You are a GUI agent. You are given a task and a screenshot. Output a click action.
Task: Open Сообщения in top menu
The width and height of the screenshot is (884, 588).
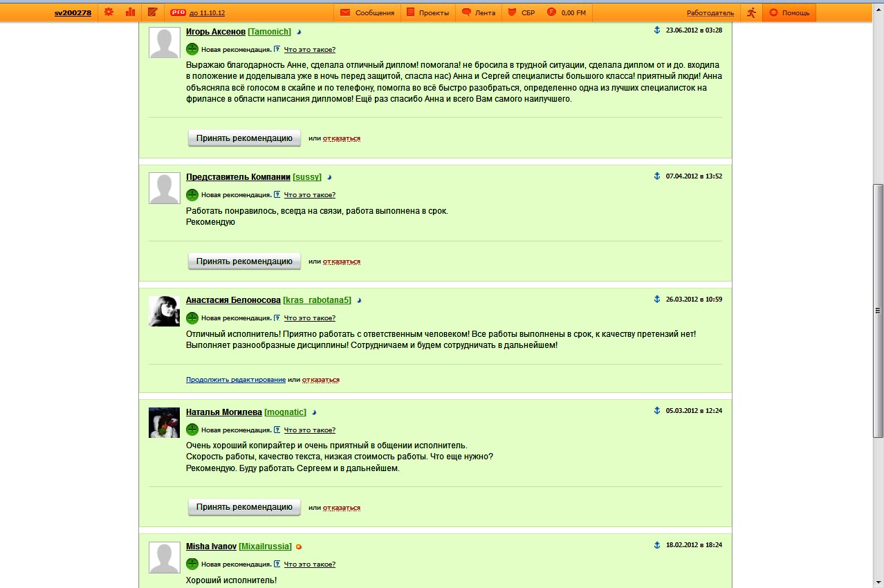tap(367, 12)
